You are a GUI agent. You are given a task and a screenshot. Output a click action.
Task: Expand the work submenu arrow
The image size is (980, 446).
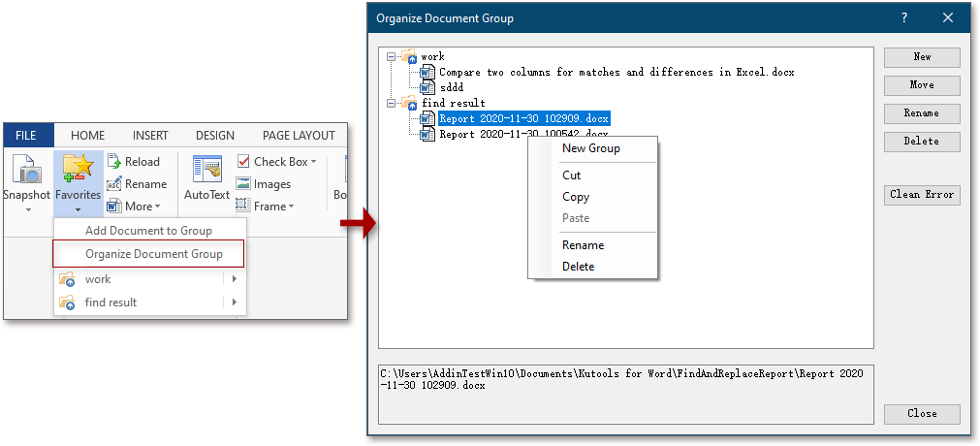coord(235,279)
